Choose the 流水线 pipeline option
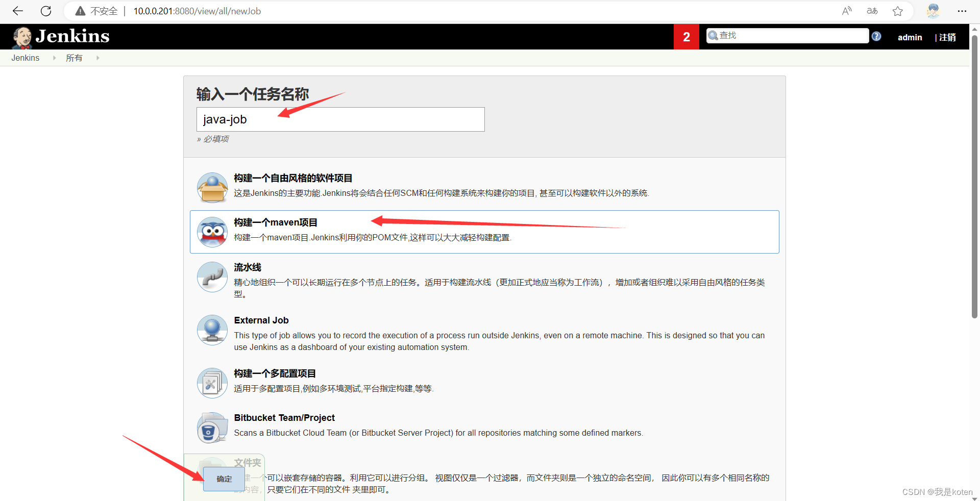This screenshot has width=980, height=501. [248, 267]
